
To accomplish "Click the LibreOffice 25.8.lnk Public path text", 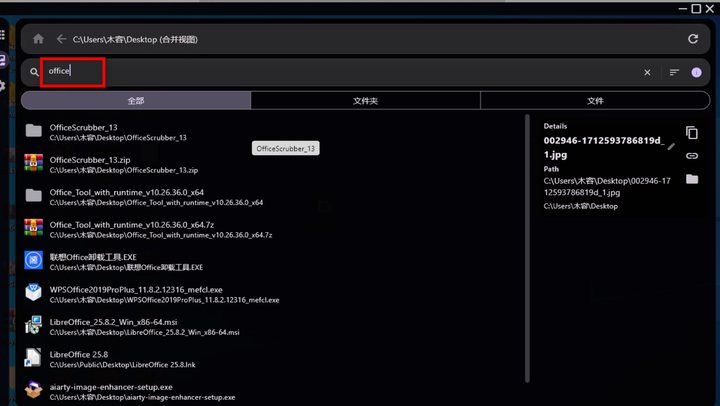I will point(123,365).
